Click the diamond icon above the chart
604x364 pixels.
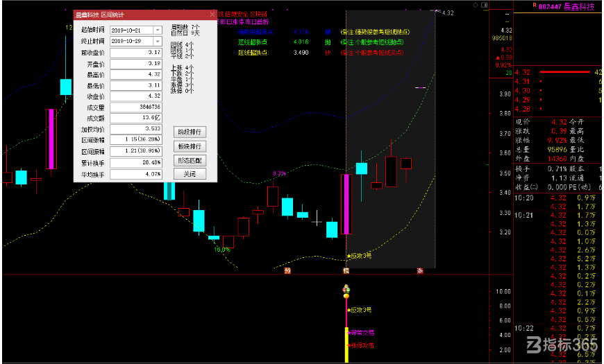[x=476, y=5]
